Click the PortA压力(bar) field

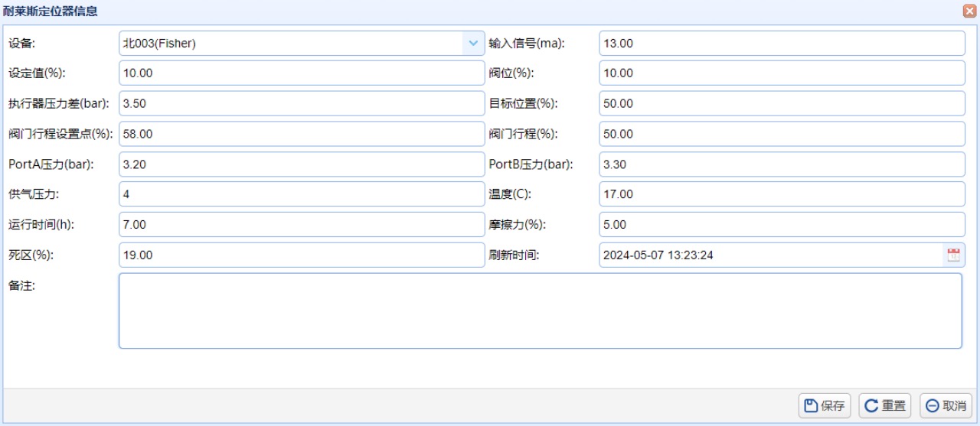[302, 164]
